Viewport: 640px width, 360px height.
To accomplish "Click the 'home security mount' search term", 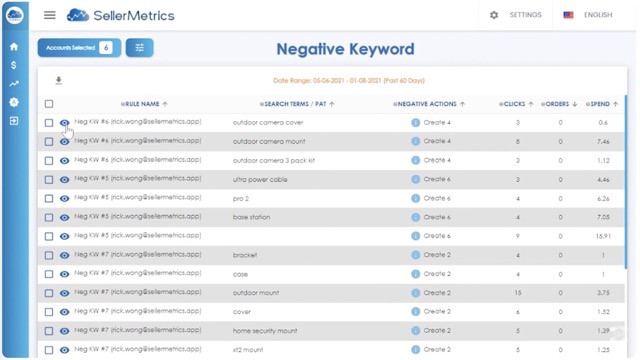I will [x=265, y=331].
